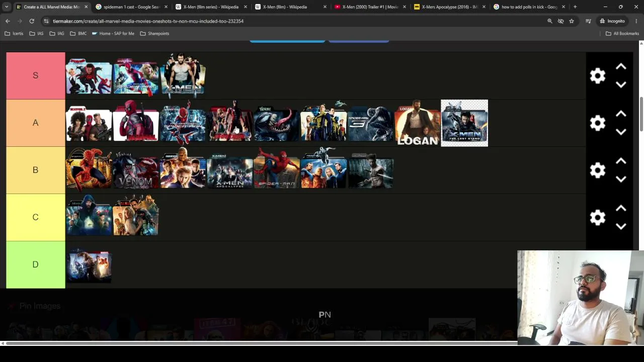Image resolution: width=644 pixels, height=362 pixels.
Task: Open settings gear for the C tier row
Action: click(x=597, y=217)
